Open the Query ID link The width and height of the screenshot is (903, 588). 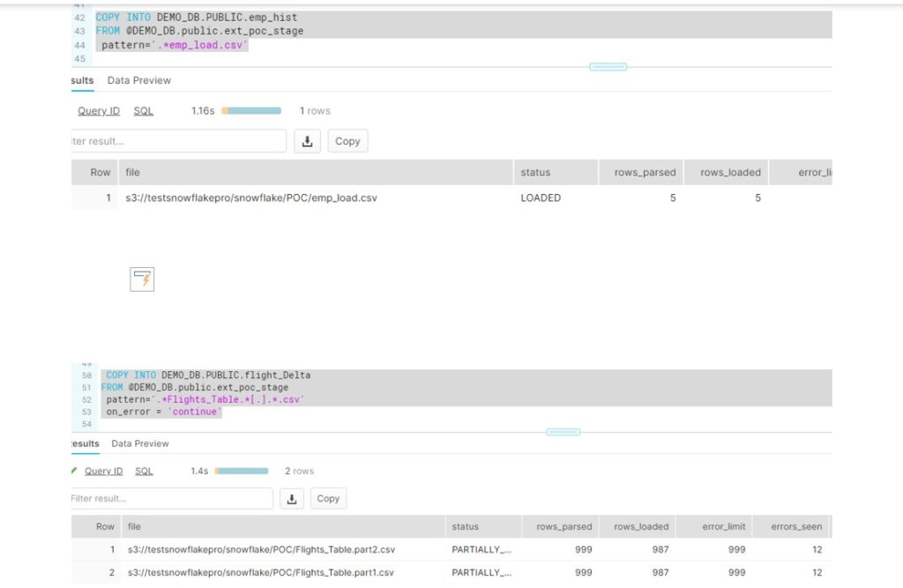pyautogui.click(x=98, y=110)
